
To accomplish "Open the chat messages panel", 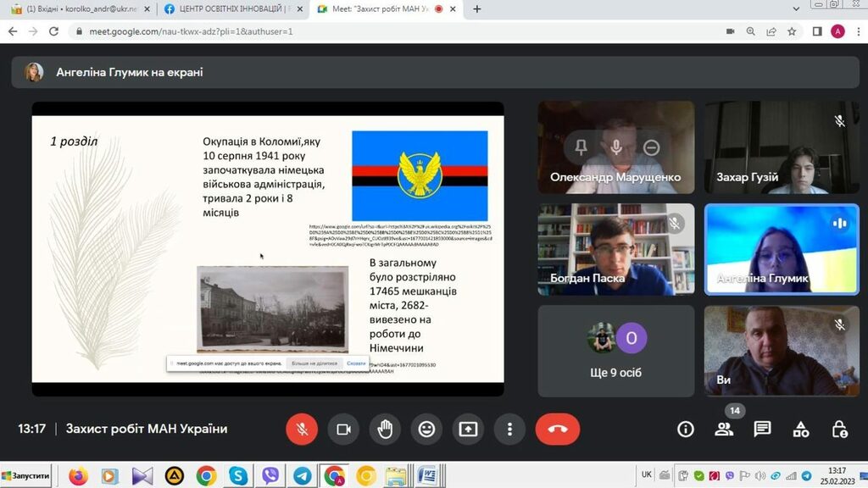I will pos(762,430).
